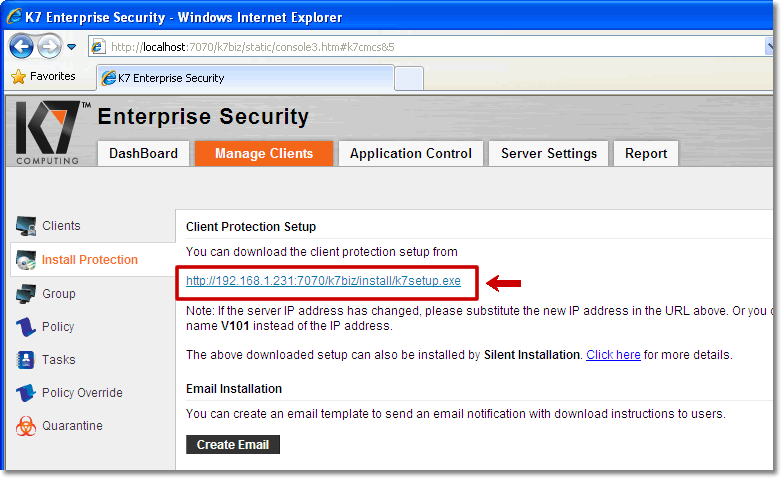The height and width of the screenshot is (479, 782).
Task: Open the Quarantine biohazard icon
Action: click(x=25, y=426)
